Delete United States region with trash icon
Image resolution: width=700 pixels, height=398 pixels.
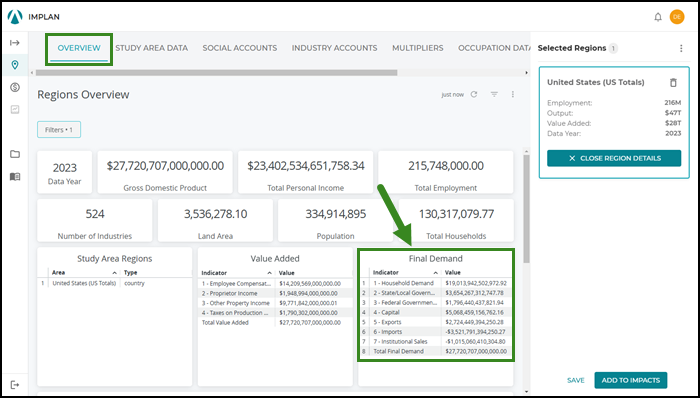click(673, 83)
